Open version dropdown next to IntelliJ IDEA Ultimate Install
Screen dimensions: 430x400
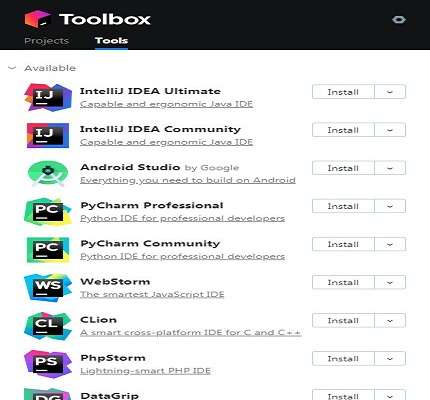point(390,92)
